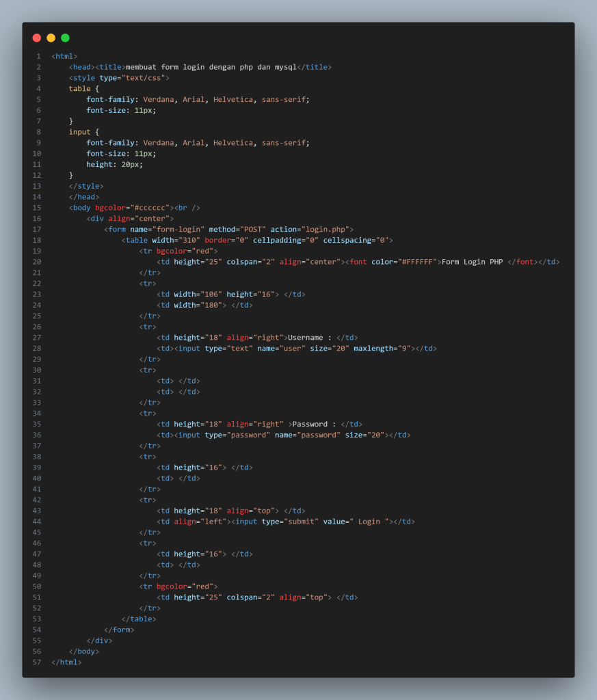
Task: Click the 'table {' CSS selector
Action: tap(84, 89)
